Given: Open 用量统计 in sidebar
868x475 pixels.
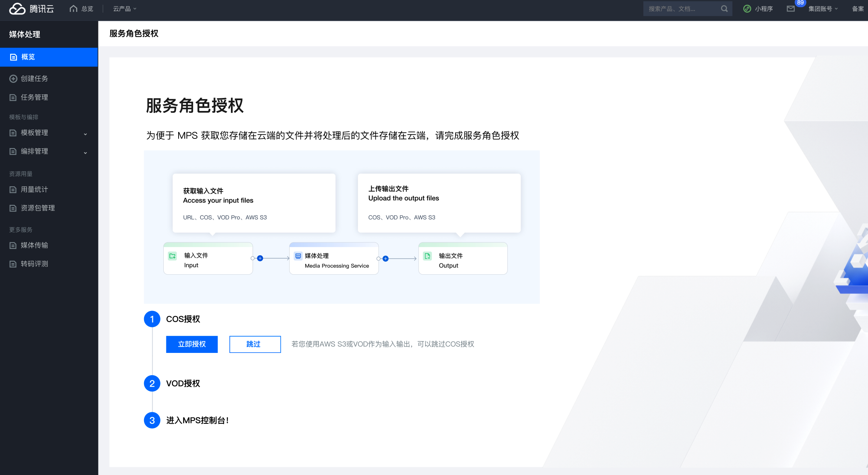Looking at the screenshot, I should click(x=34, y=189).
